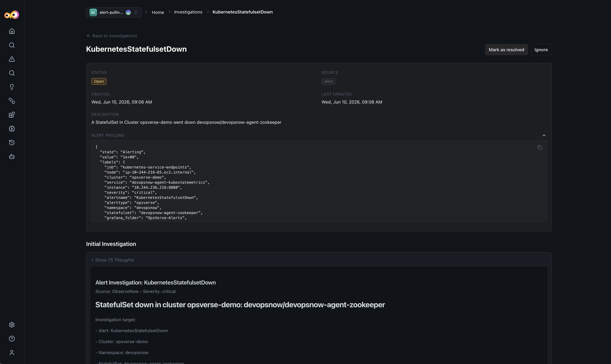Open the blocks integrations sidebar icon
The height and width of the screenshot is (364, 611).
(x=12, y=115)
